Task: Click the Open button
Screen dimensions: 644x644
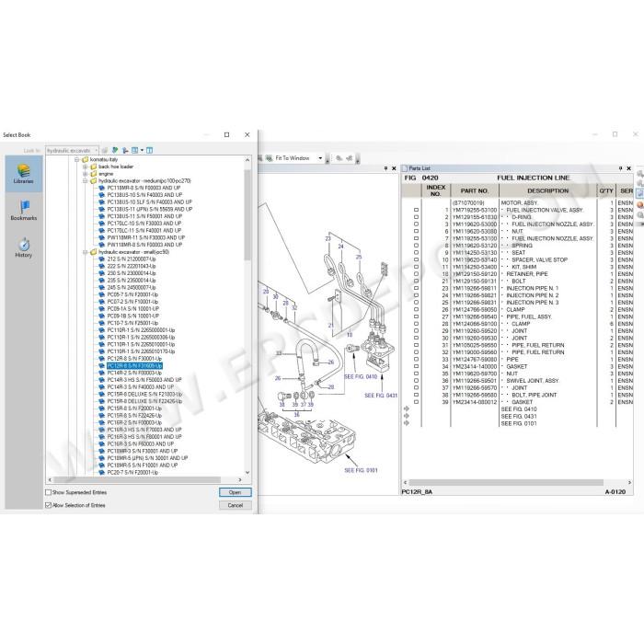Action: (x=235, y=492)
